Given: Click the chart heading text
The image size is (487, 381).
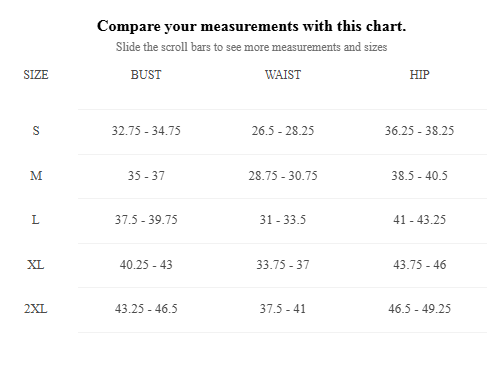Looking at the screenshot, I should pyautogui.click(x=251, y=26).
